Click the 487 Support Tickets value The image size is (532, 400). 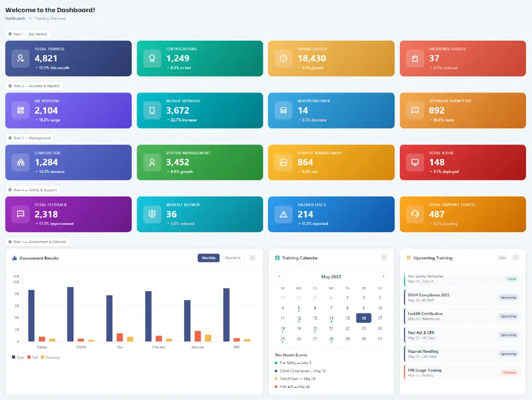437,214
